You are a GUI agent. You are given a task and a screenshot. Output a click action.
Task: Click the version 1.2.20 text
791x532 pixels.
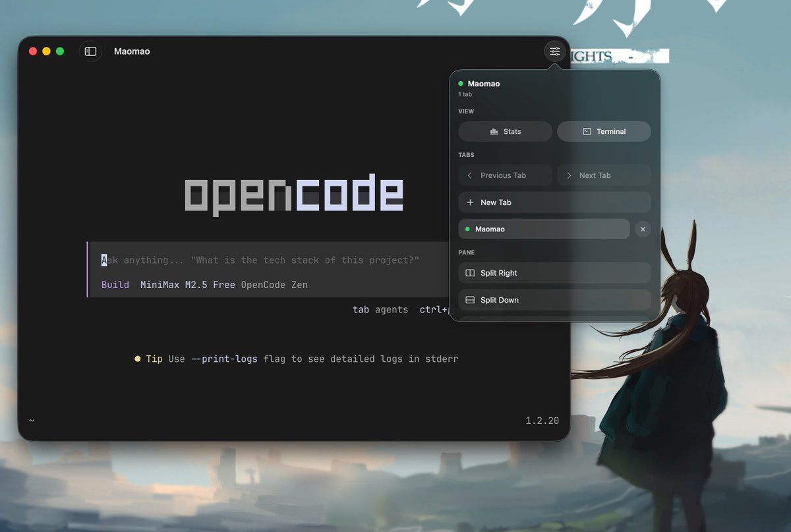pos(542,421)
